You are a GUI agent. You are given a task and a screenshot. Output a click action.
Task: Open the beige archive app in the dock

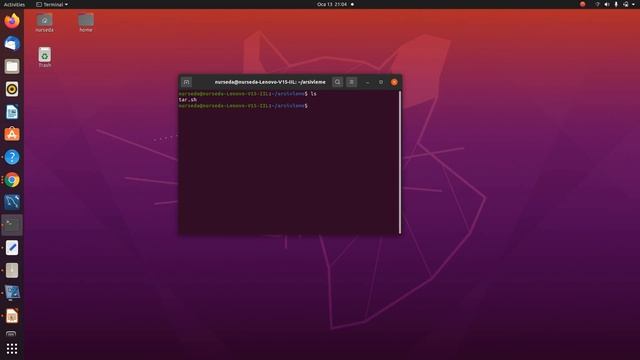click(x=12, y=270)
